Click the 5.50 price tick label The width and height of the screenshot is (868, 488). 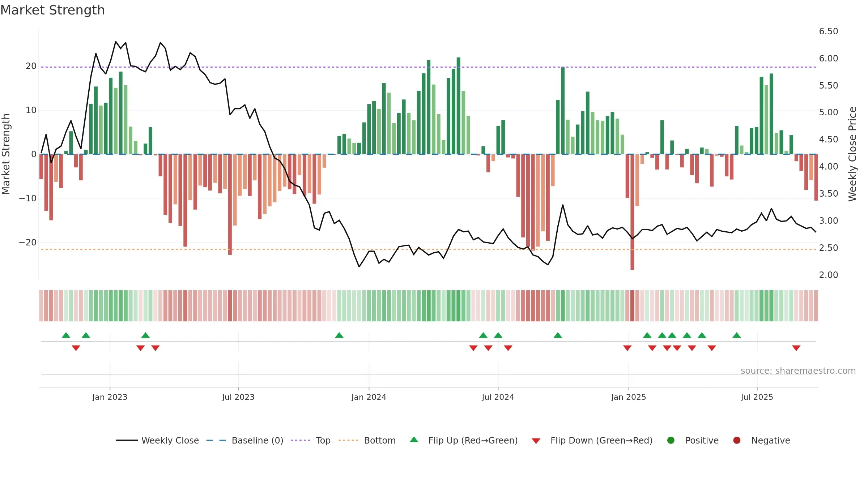tap(829, 85)
